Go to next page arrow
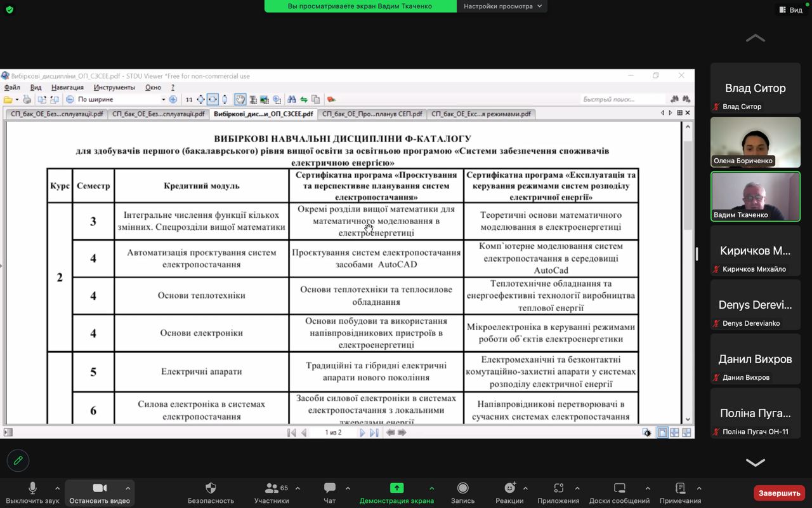The image size is (812, 508). coord(362,432)
